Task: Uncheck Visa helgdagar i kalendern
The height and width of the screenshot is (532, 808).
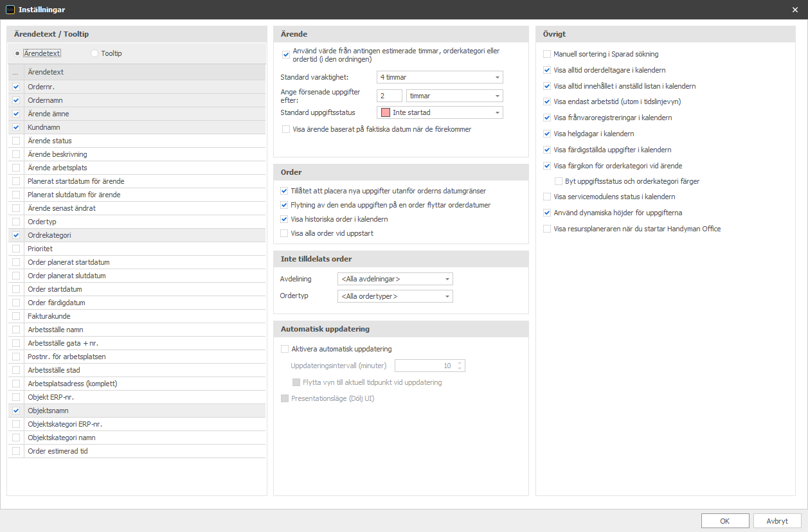Action: (547, 134)
